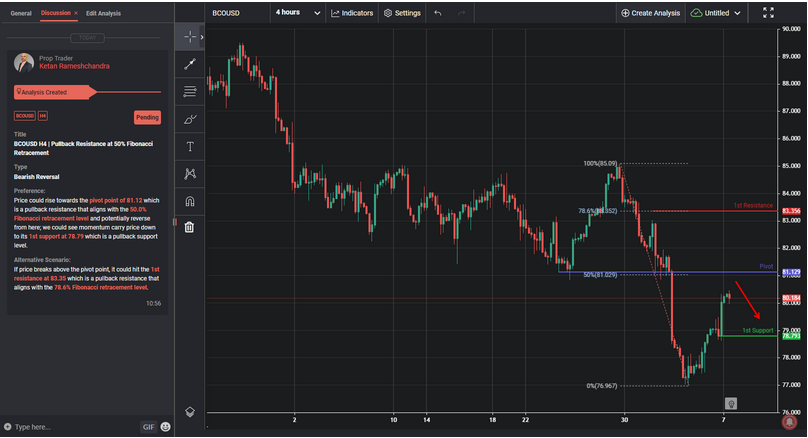Click the panel collapse handle beside toolbar
Image resolution: width=808 pixels, height=438 pixels.
point(175,222)
